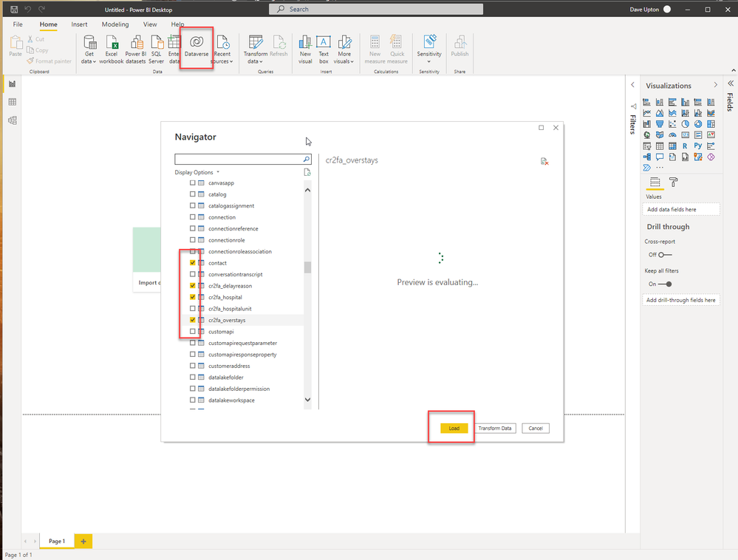738x560 pixels.
Task: Uncheck cr2fa_delayreason checkbox
Action: (x=193, y=286)
